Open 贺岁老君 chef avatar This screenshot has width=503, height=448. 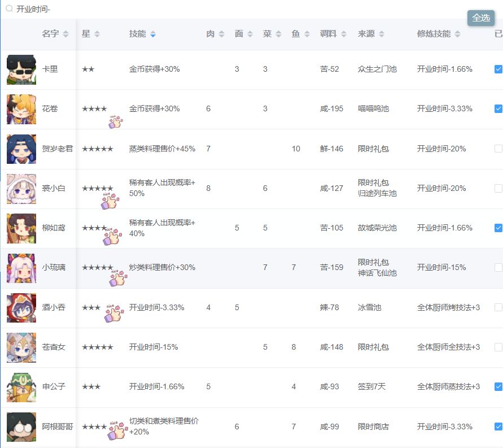click(x=21, y=149)
